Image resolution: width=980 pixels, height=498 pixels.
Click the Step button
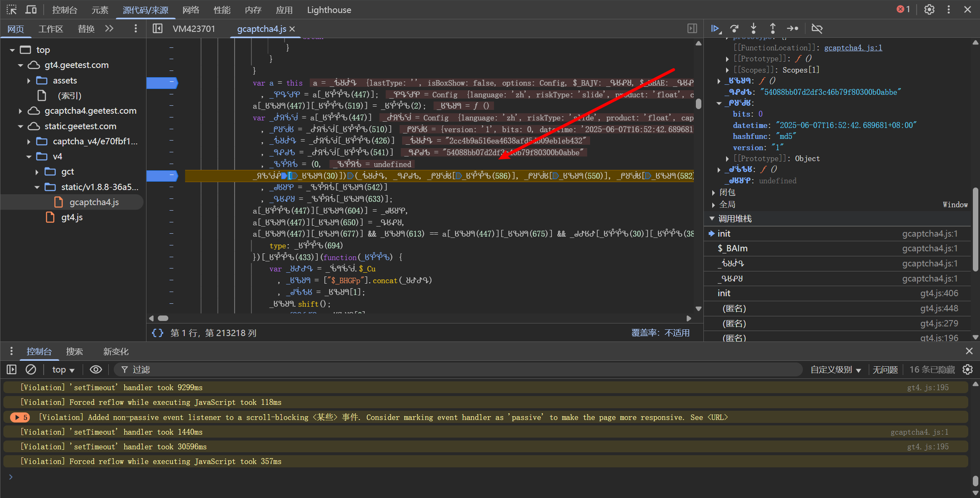click(792, 29)
